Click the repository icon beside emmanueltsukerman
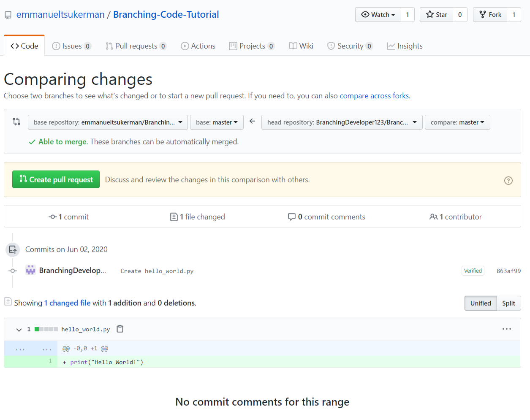This screenshot has width=530, height=420. click(8, 15)
